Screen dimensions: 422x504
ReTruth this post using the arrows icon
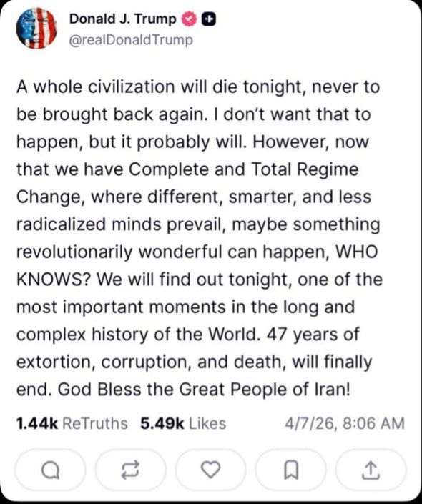click(x=131, y=470)
